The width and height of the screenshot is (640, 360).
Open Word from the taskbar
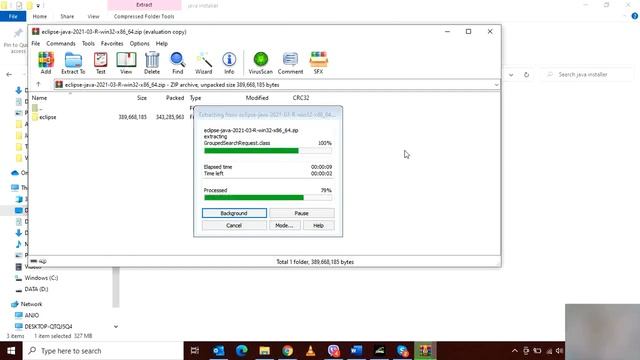tap(356, 351)
